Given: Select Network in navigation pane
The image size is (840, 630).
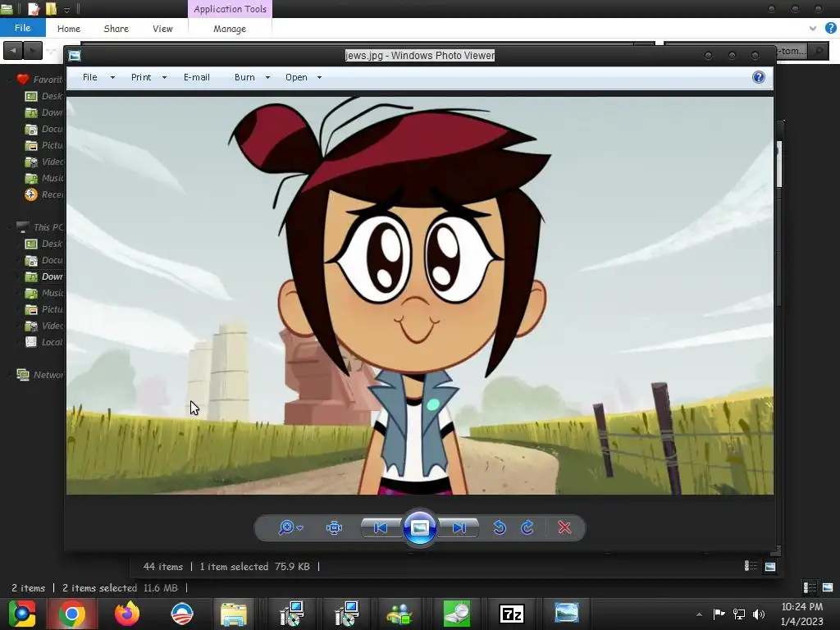Looking at the screenshot, I should coord(41,374).
